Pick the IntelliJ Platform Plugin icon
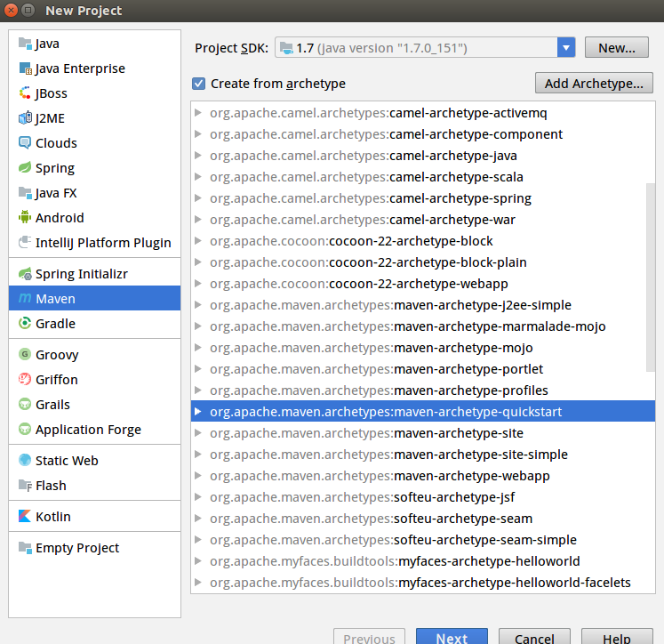Viewport: 664px width, 644px height. tap(25, 243)
